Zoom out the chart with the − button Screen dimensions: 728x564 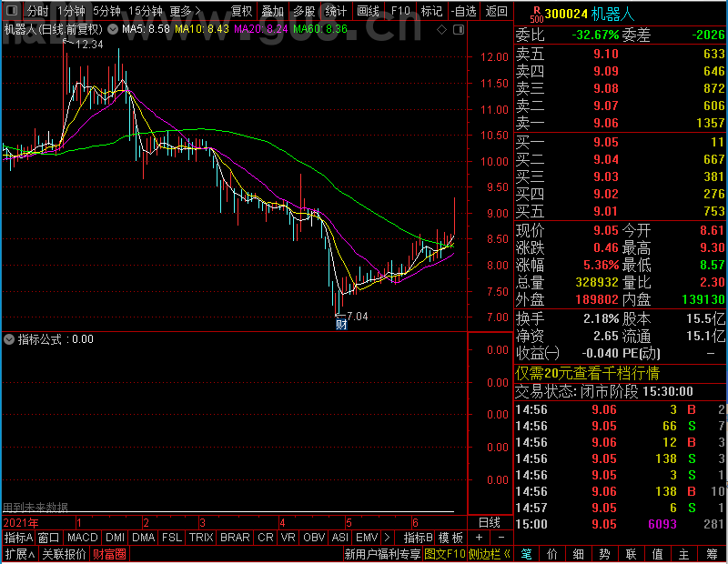tap(501, 538)
